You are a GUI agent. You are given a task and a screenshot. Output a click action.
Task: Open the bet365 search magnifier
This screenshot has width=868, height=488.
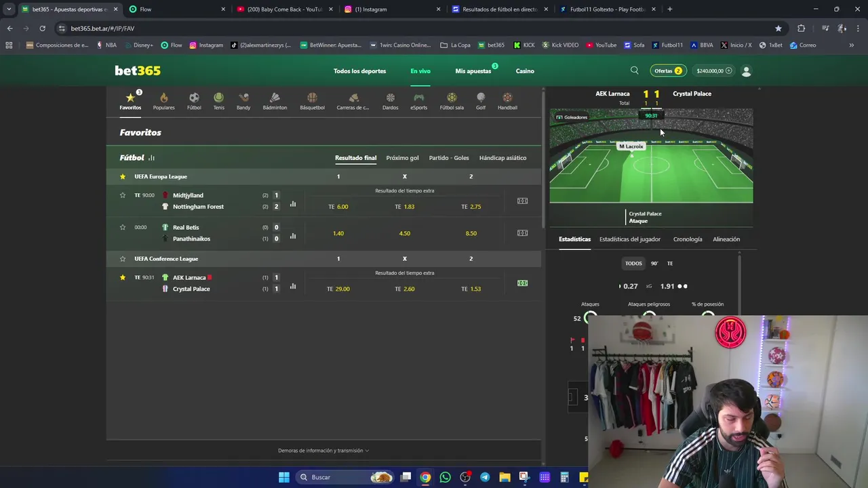click(x=635, y=70)
